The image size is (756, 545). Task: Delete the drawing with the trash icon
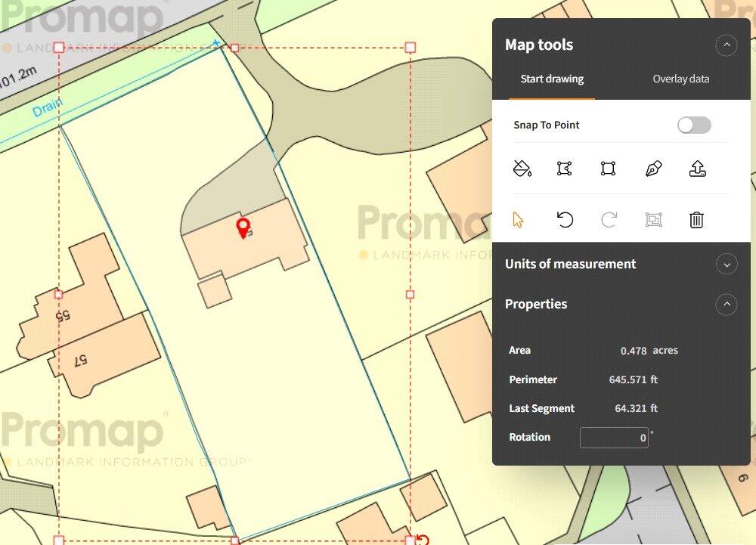tap(696, 220)
